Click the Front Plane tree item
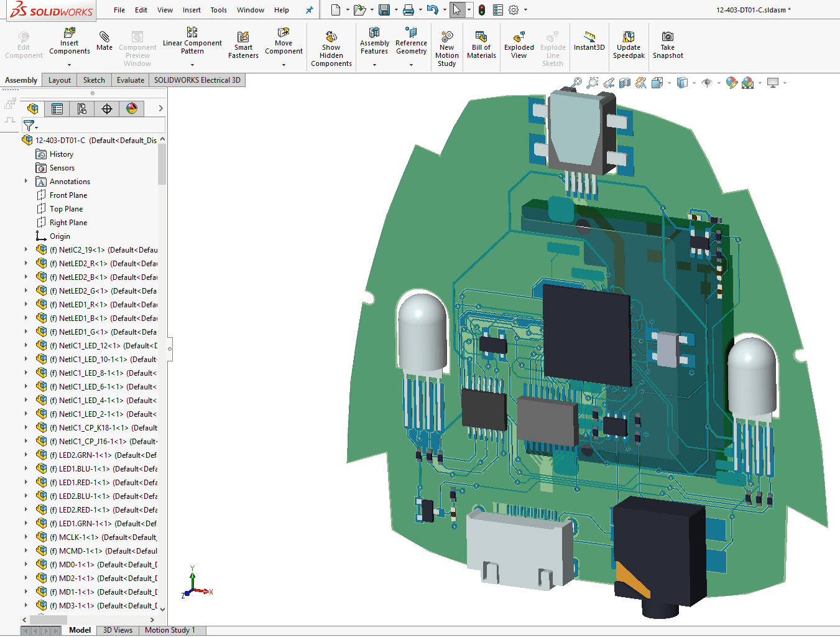Screen dimensions: 840x637 (x=68, y=195)
